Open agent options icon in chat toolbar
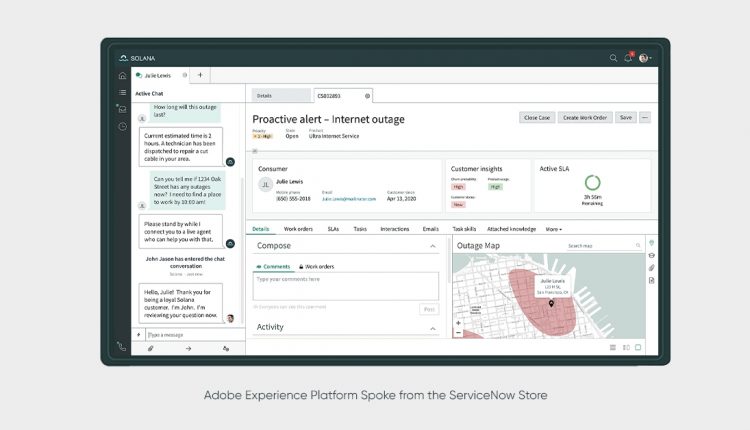 pyautogui.click(x=226, y=349)
